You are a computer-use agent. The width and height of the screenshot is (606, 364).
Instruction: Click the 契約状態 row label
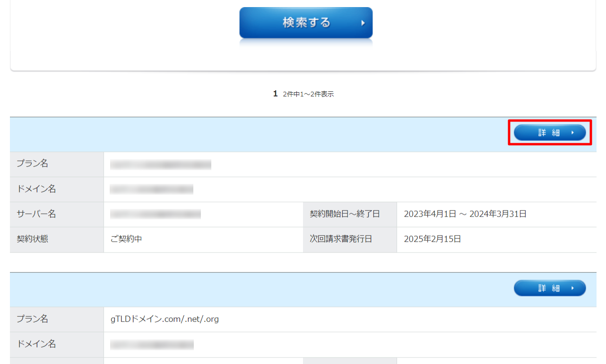(x=33, y=239)
